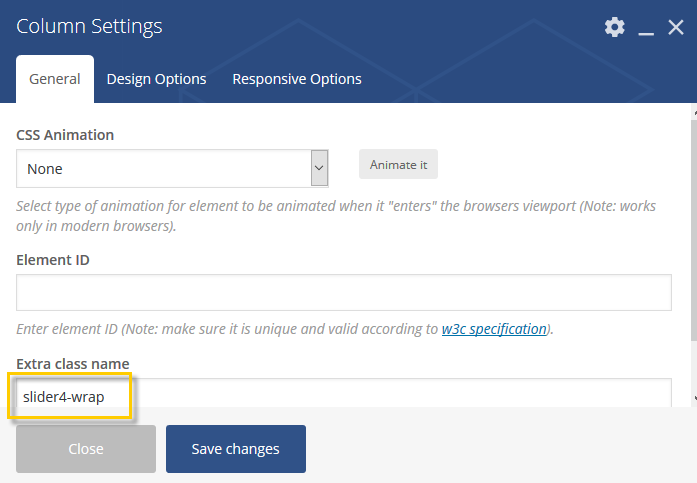Switch to the General tab
The height and width of the screenshot is (483, 697).
(x=55, y=79)
